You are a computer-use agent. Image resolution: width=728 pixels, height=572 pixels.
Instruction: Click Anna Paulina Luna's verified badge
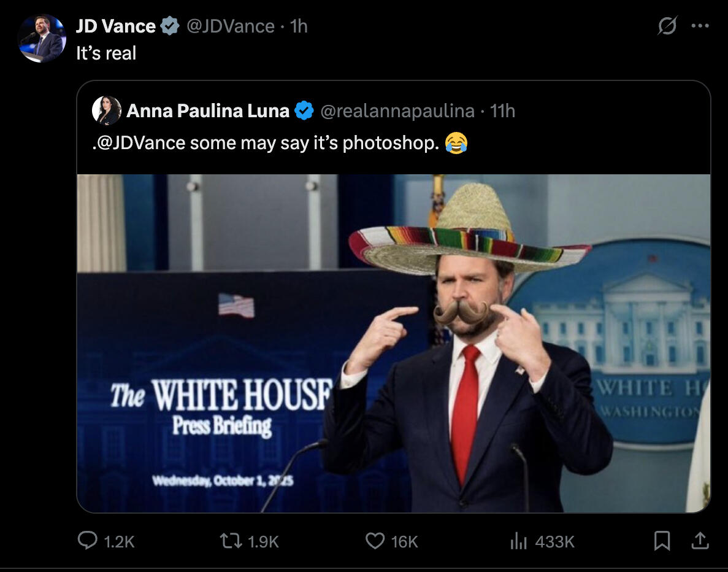(304, 111)
